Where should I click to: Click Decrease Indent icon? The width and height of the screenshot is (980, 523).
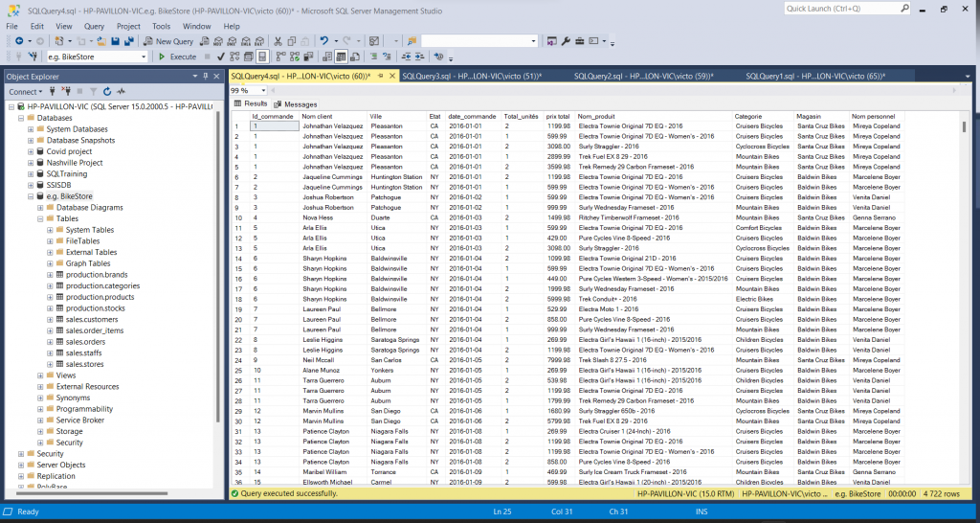pos(406,57)
